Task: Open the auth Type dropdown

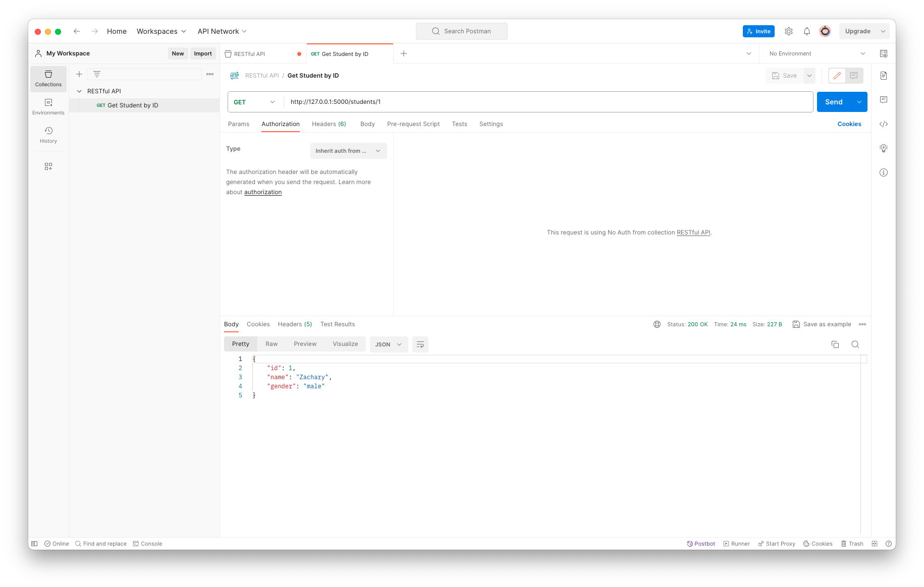Action: [349, 151]
